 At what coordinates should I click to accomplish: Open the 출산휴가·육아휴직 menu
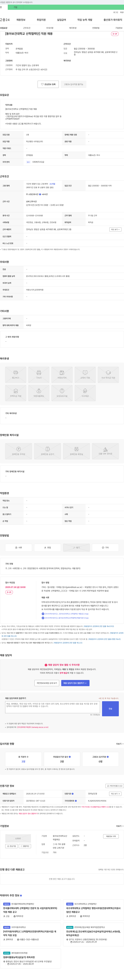113,20
